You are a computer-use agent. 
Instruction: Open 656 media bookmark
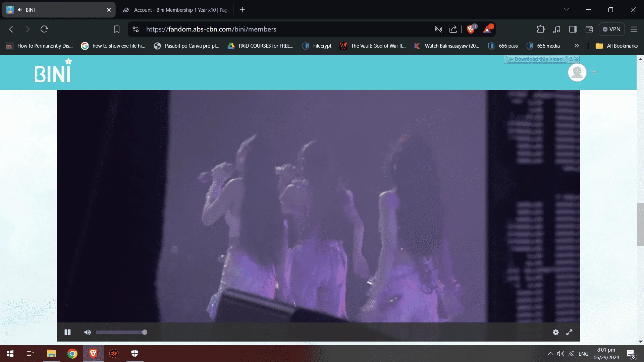click(543, 46)
